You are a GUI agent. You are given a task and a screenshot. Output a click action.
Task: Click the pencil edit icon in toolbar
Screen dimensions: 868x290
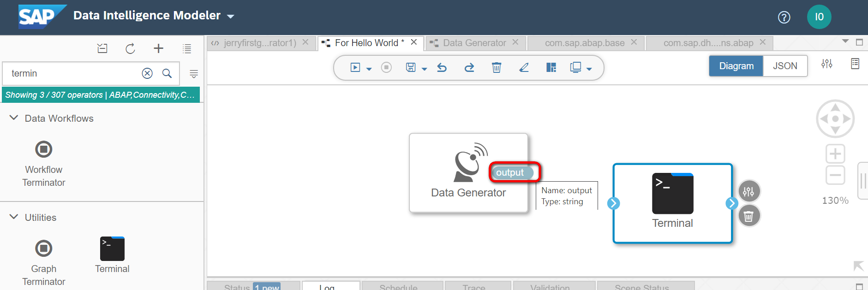[x=524, y=68]
